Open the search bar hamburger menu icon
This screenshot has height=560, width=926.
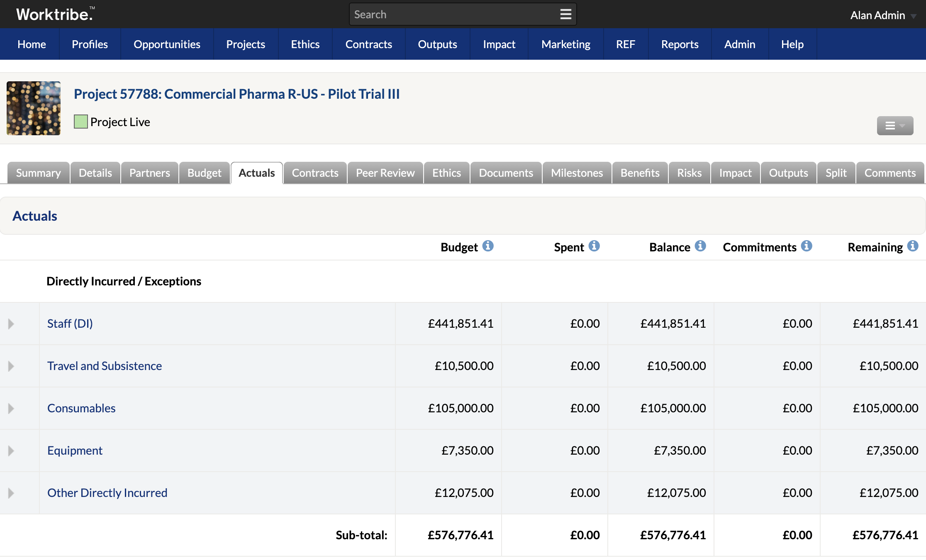point(565,14)
